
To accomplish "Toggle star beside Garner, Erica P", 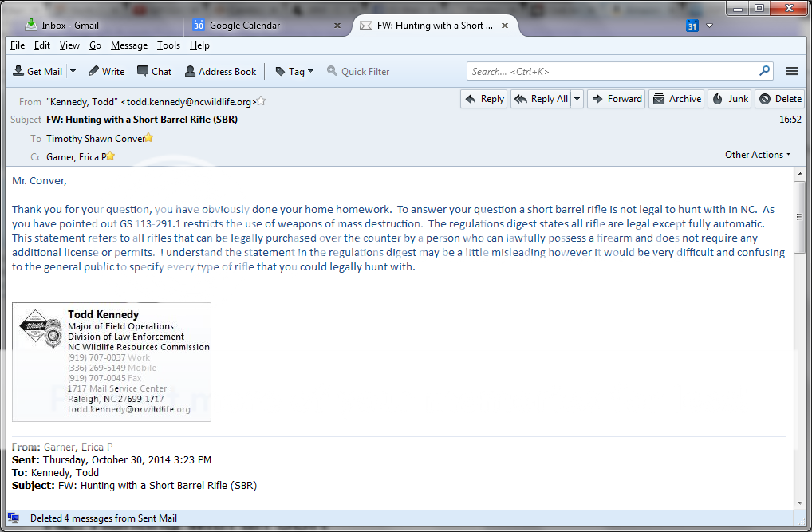I will (111, 156).
